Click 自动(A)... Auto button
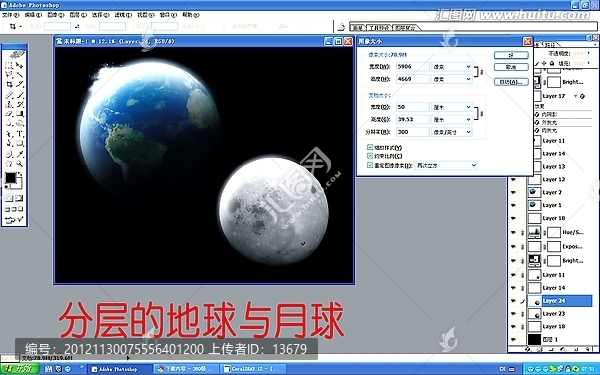600x375 pixels. pos(511,82)
